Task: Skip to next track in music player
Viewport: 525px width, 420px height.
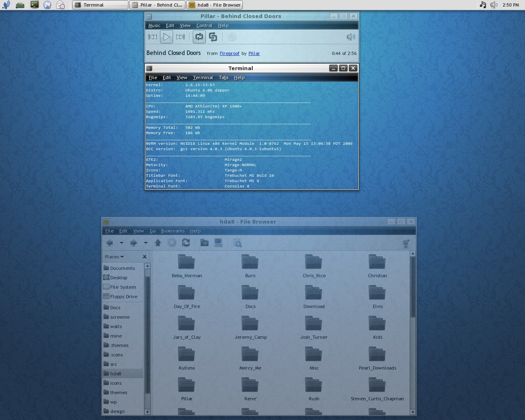Action: (180, 37)
